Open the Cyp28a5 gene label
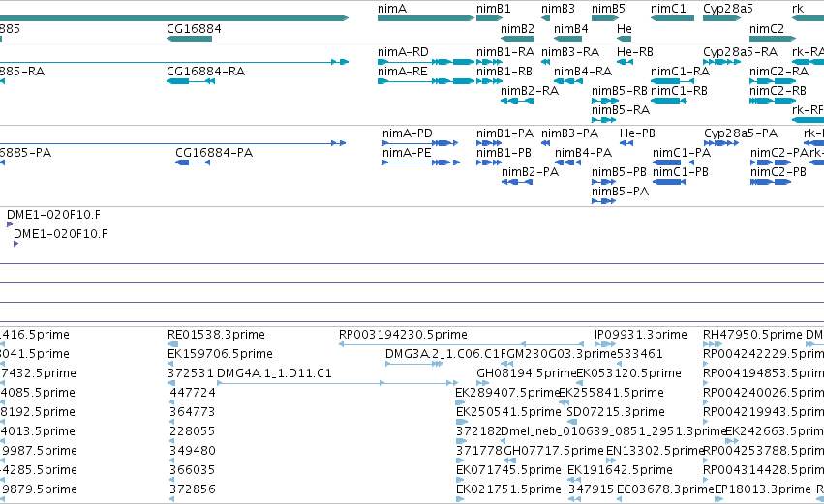824x504 pixels. [728, 9]
